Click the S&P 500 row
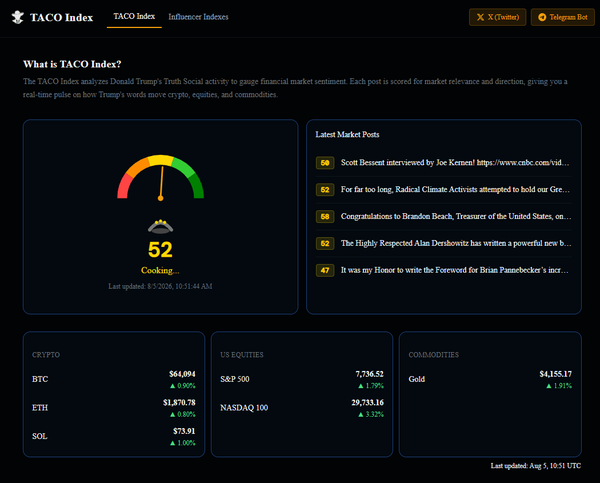Image resolution: width=600 pixels, height=483 pixels. [x=302, y=379]
